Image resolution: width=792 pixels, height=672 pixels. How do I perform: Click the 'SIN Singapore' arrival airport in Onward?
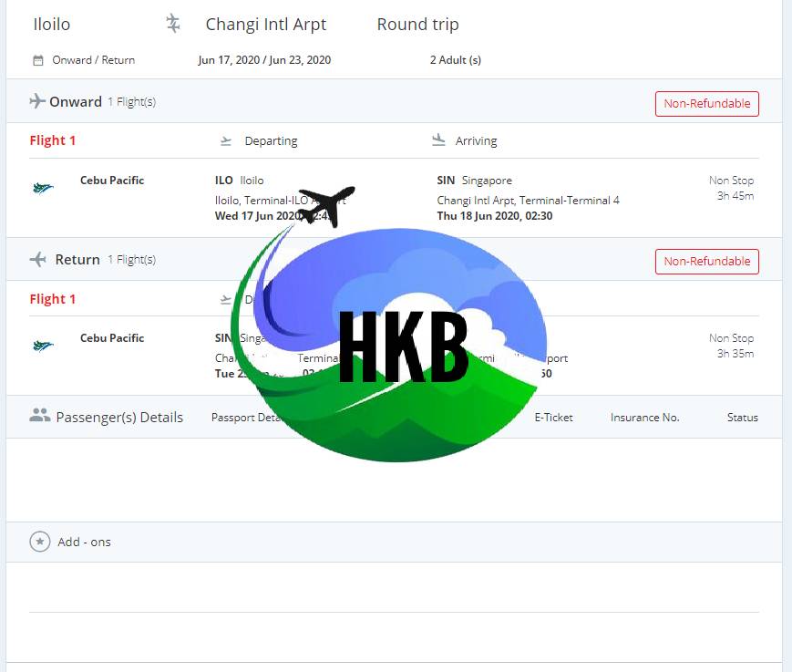point(474,181)
